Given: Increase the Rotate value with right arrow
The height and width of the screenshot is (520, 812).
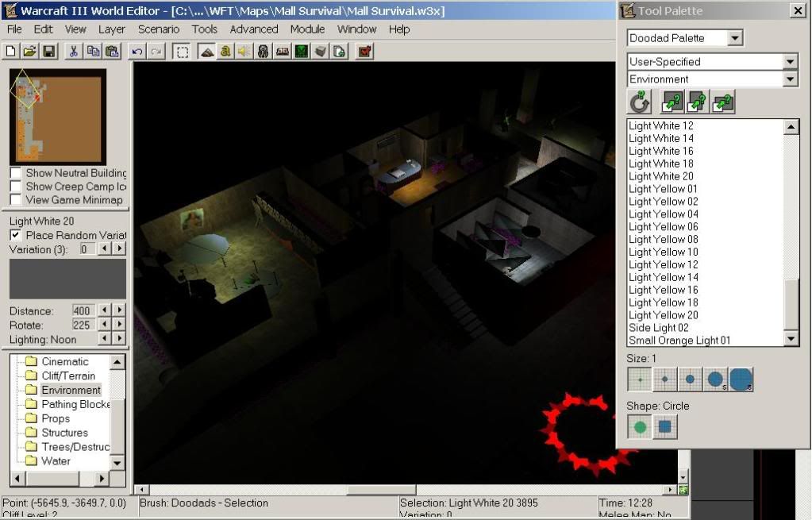Looking at the screenshot, I should coord(119,324).
